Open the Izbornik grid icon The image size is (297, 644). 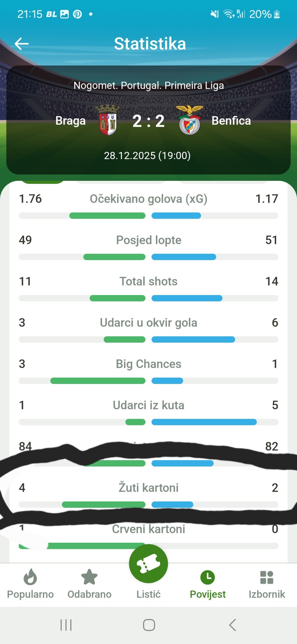pos(267,577)
